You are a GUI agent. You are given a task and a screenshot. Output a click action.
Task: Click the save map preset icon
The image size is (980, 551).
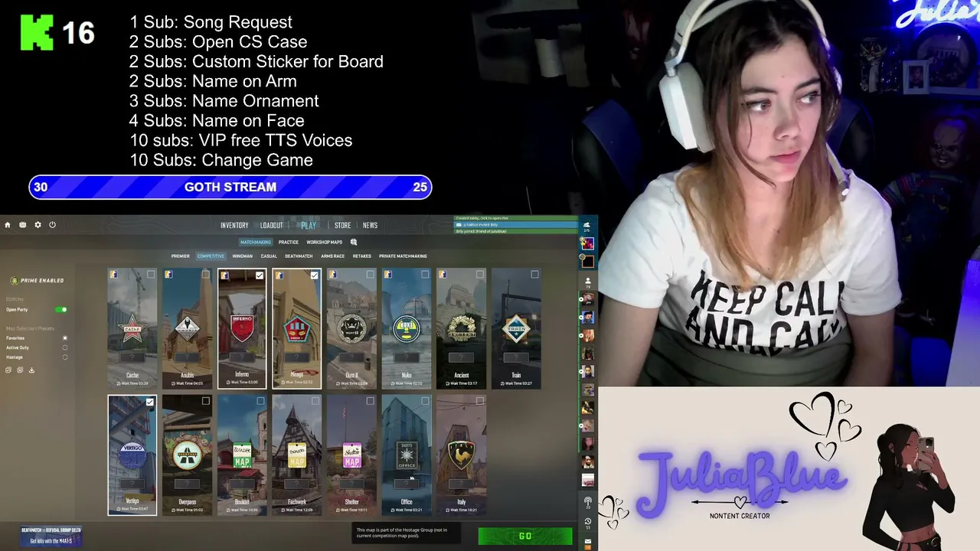(x=8, y=370)
